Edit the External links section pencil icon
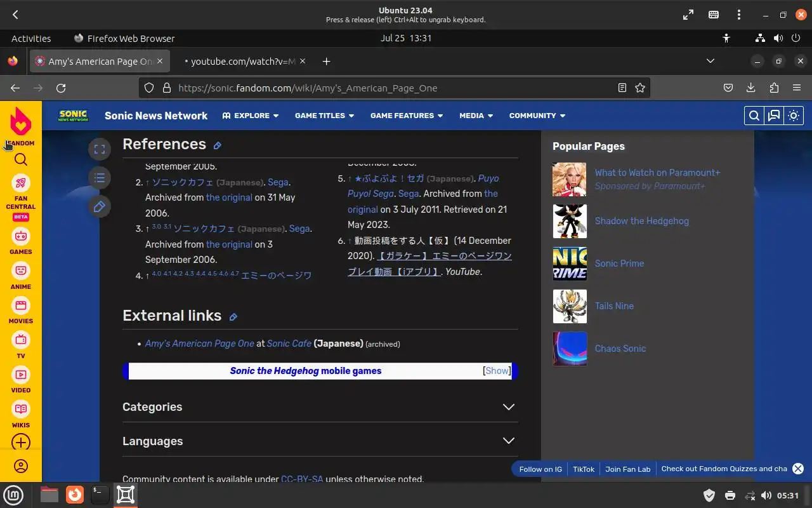Viewport: 812px width, 508px height. [x=233, y=317]
